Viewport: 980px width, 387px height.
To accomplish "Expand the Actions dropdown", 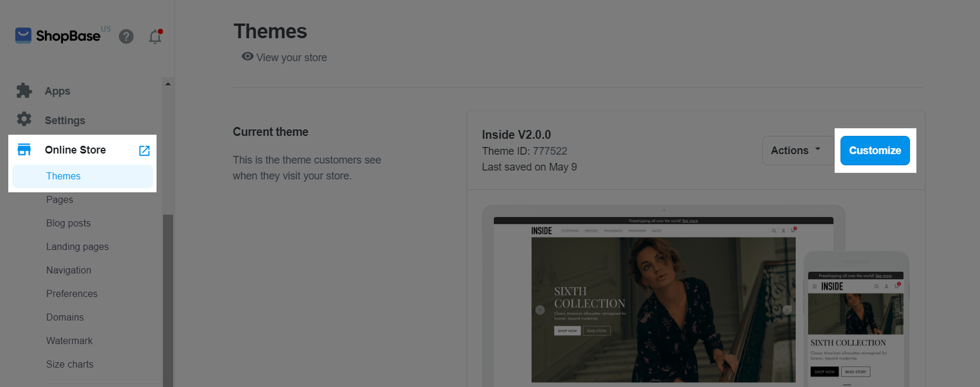I will (795, 151).
